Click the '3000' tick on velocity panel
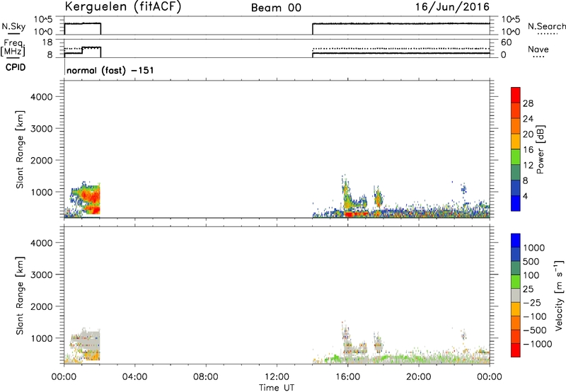This screenshot has width=566, height=392. click(41, 275)
